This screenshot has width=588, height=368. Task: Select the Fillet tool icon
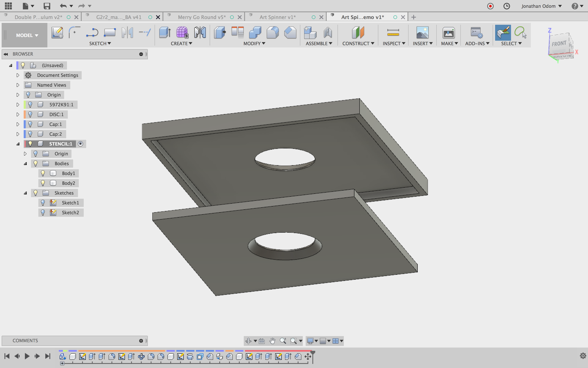tap(272, 33)
